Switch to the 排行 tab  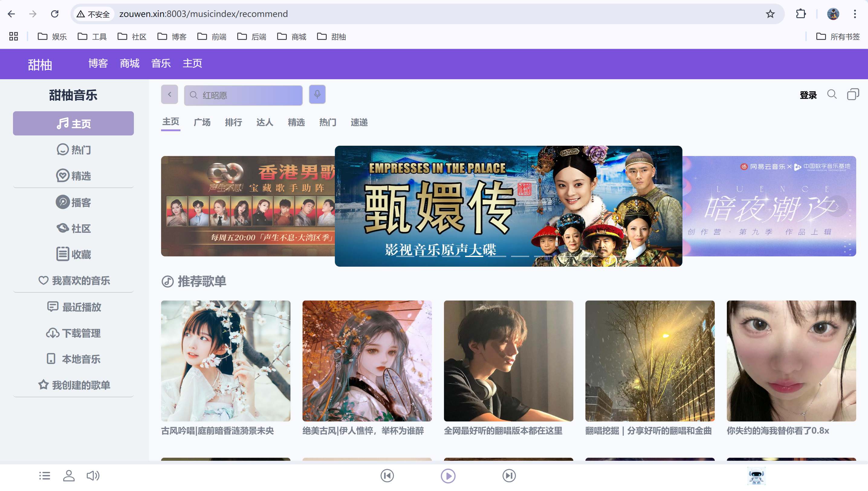pos(233,122)
